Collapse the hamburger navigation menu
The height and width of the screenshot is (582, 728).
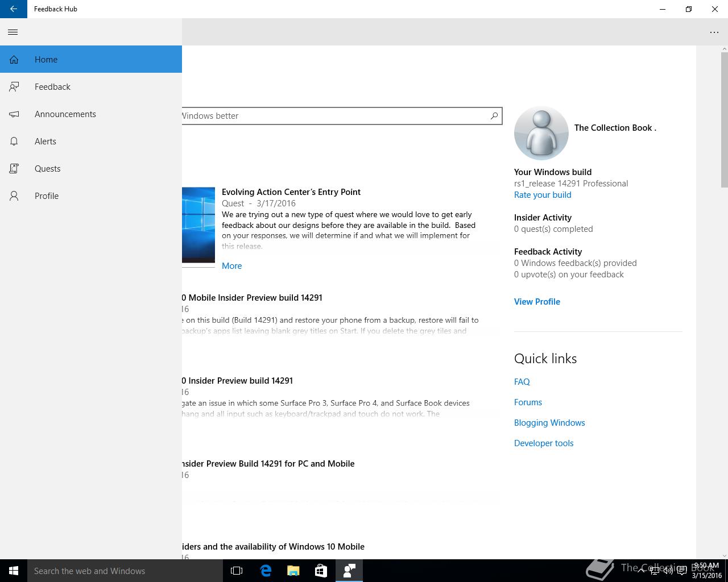click(x=13, y=32)
